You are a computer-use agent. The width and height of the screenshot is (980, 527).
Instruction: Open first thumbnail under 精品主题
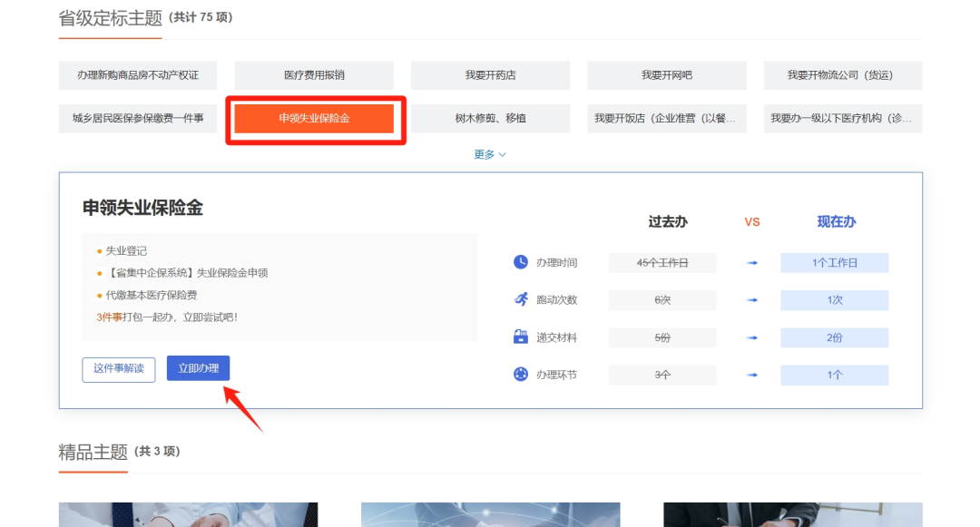pyautogui.click(x=188, y=514)
